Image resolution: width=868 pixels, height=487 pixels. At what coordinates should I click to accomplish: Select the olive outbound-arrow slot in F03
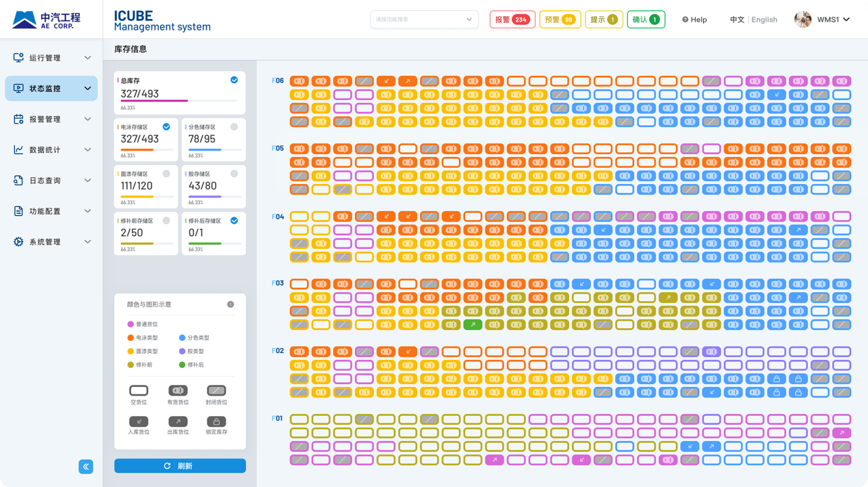[x=668, y=298]
